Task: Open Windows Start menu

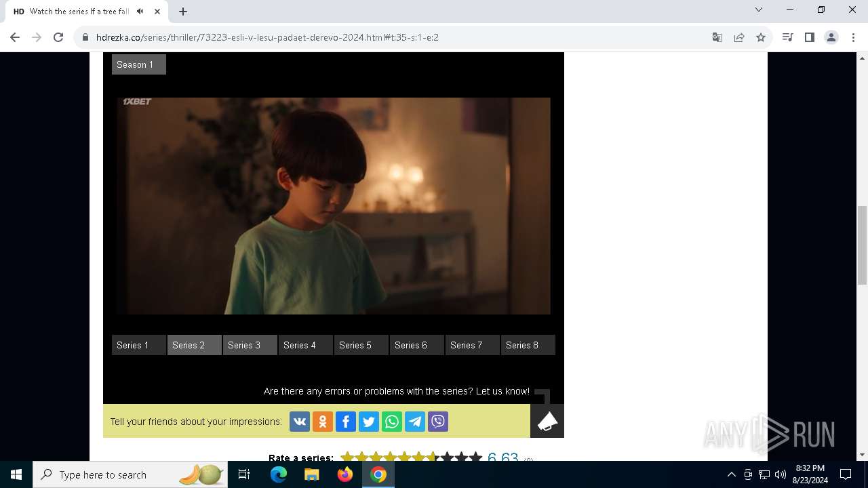Action: coord(16,474)
